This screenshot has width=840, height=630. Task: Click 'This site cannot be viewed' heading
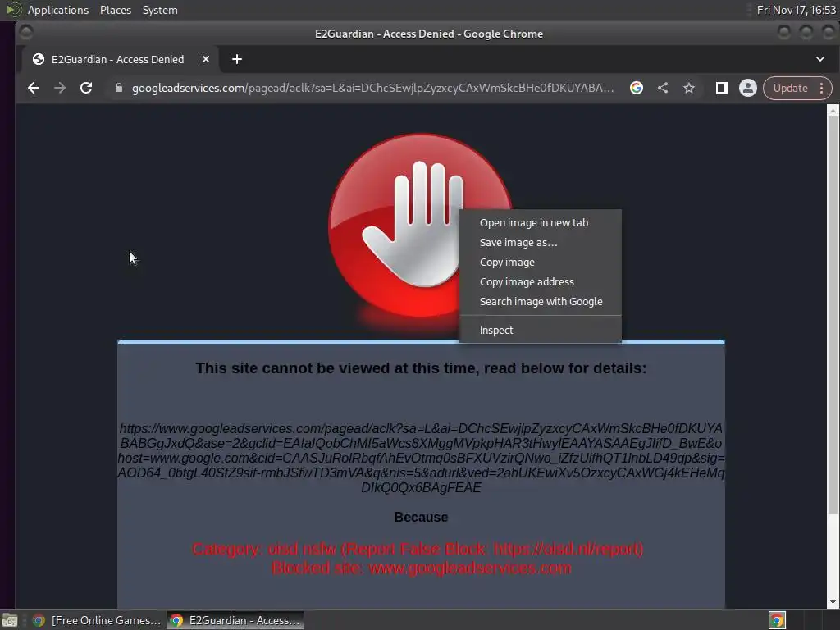coord(421,368)
